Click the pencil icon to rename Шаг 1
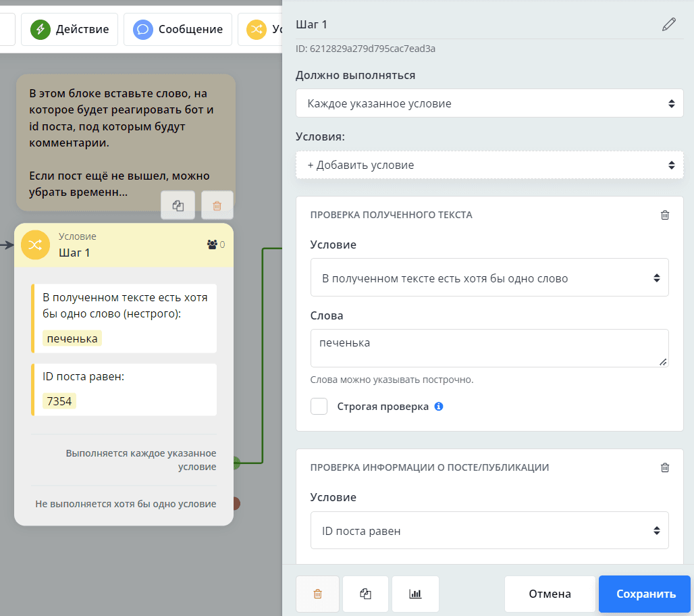This screenshot has height=616, width=694. pyautogui.click(x=668, y=25)
